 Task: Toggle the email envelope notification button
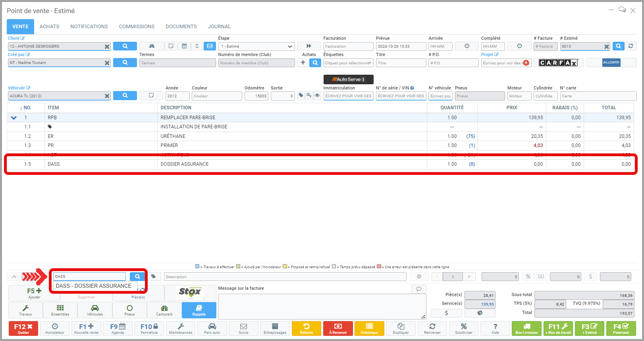point(210,46)
